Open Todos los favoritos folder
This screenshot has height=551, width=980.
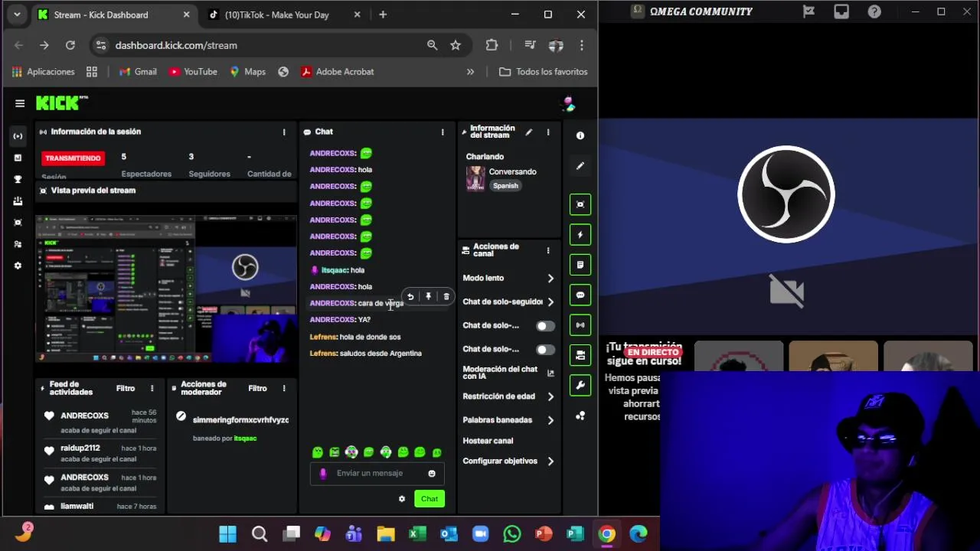544,72
